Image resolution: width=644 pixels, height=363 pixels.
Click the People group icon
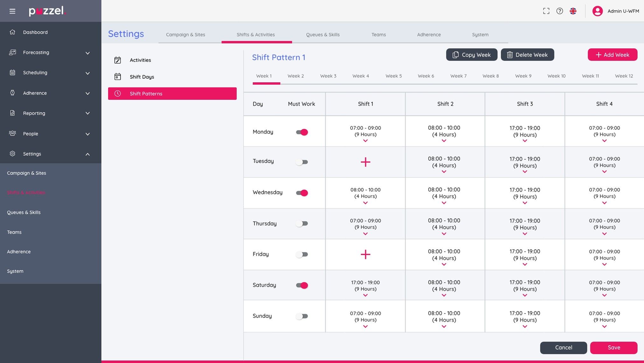point(12,133)
